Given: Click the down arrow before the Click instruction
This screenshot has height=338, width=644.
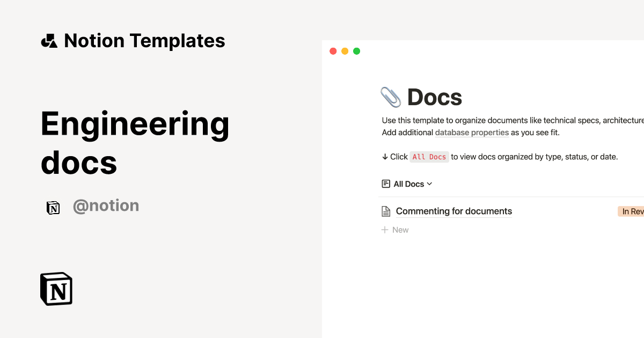Looking at the screenshot, I should [385, 157].
